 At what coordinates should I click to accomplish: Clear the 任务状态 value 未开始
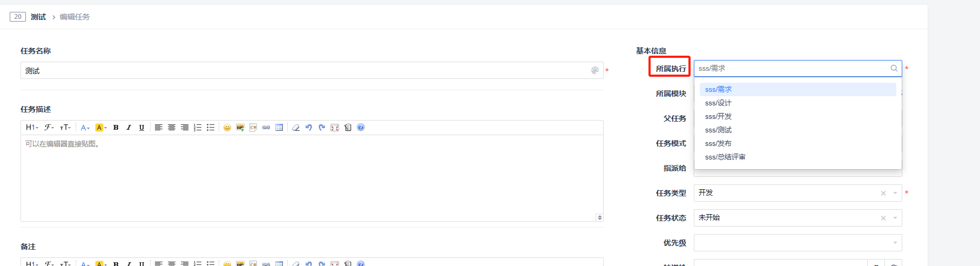(883, 218)
